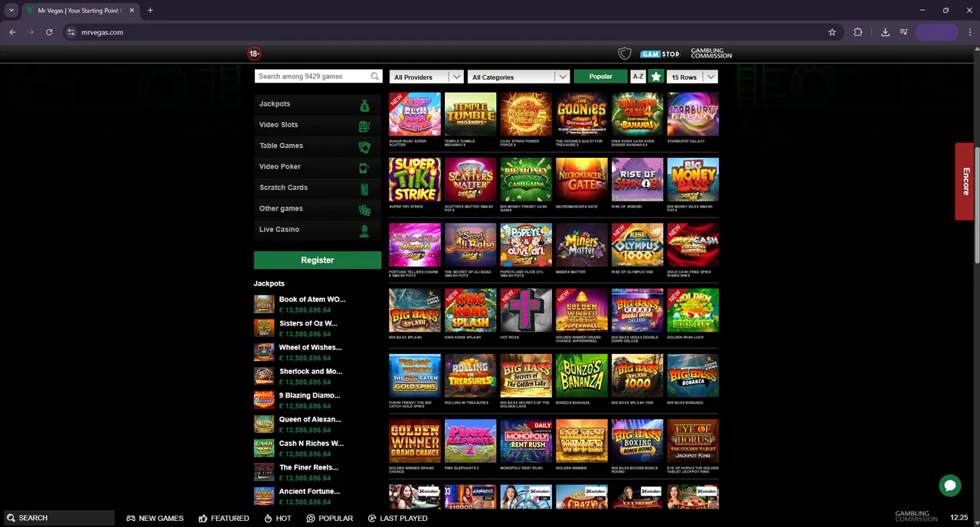Toggle A-Z sorting of games

coord(638,77)
